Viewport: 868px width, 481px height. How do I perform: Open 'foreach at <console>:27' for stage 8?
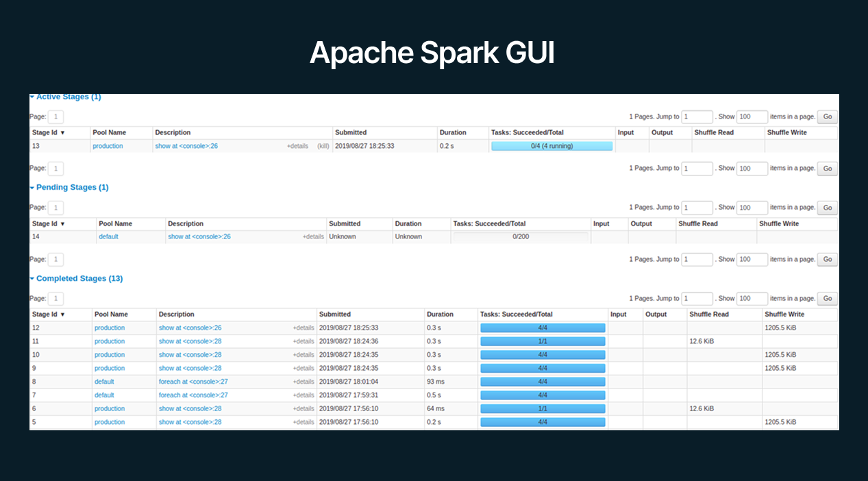coord(193,382)
